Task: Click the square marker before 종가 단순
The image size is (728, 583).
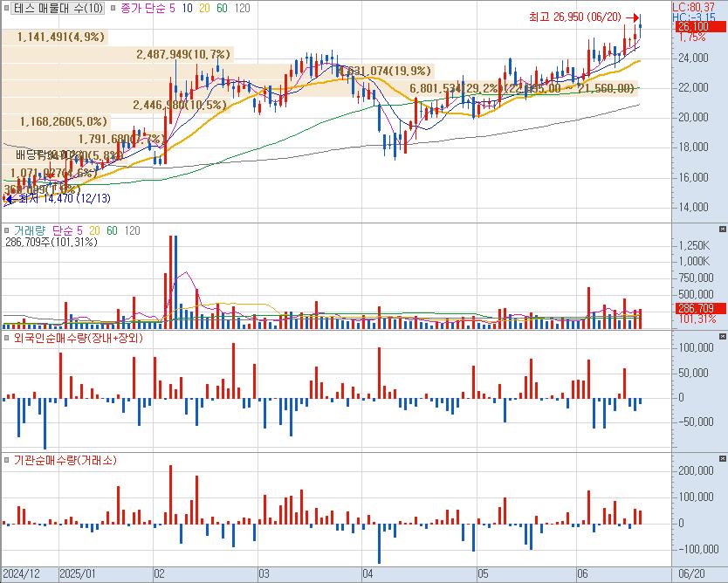Action: (x=112, y=8)
